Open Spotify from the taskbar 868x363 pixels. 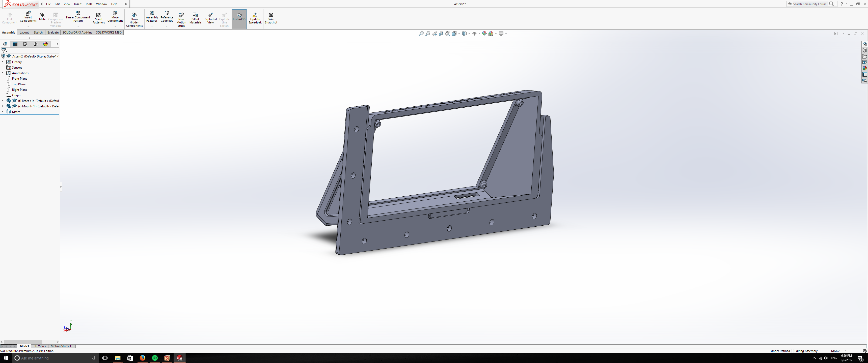[155, 358]
